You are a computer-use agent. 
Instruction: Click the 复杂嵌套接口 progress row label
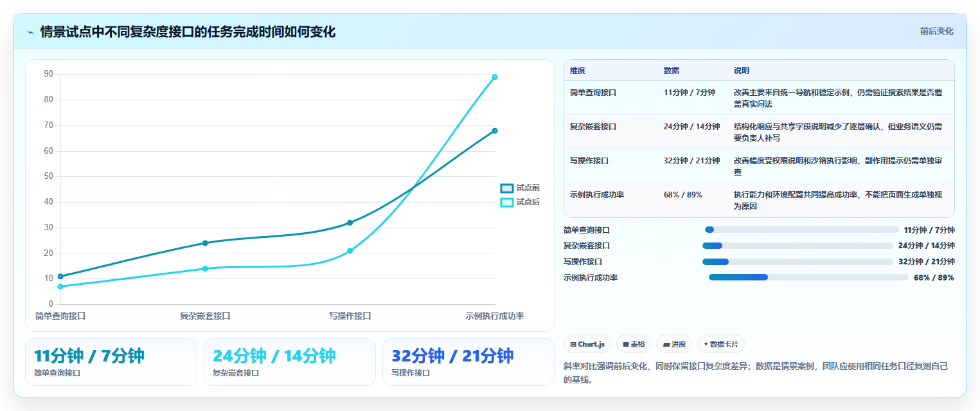point(587,246)
